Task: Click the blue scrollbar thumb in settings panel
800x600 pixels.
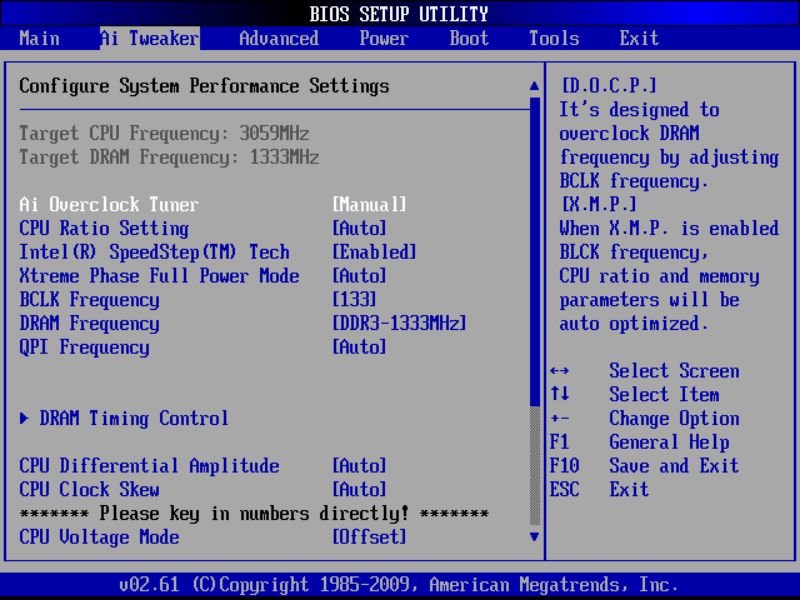Action: tap(535, 252)
